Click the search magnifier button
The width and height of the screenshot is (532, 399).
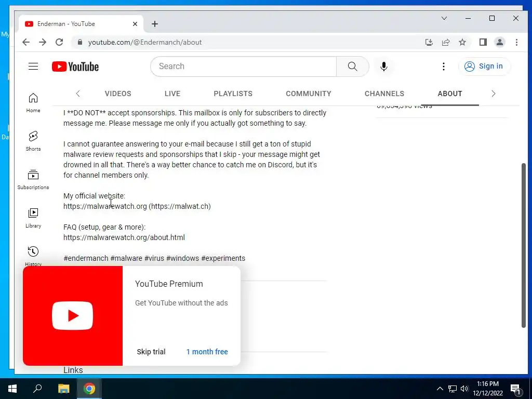[x=353, y=66]
